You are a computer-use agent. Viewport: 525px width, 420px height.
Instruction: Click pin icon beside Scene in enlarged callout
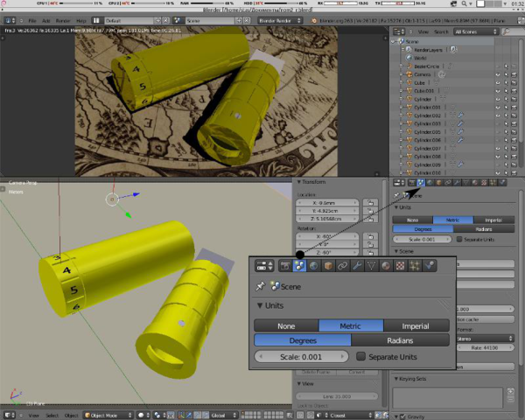[x=260, y=286]
